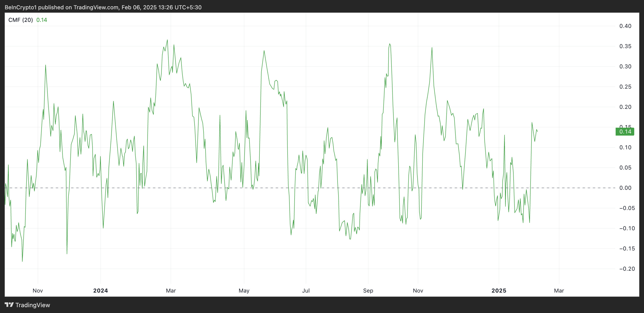Click the BeInCrypto1 published header text

[103, 7]
